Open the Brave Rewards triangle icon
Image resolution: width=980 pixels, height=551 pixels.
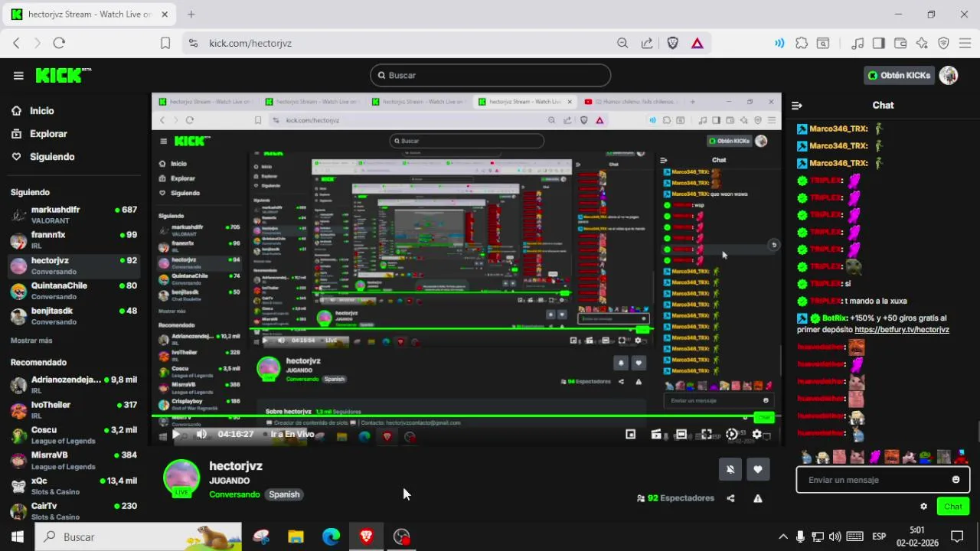pyautogui.click(x=697, y=43)
